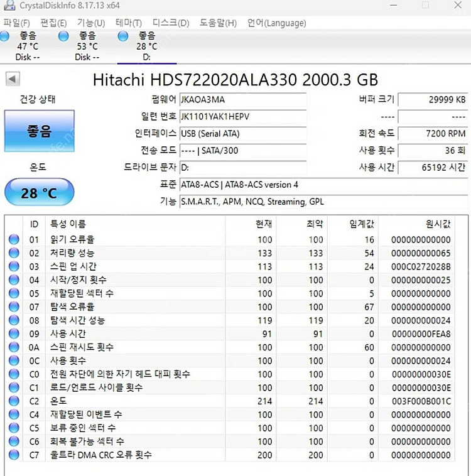Click status orb for 05 재할당된 섹터 수

coord(14,293)
